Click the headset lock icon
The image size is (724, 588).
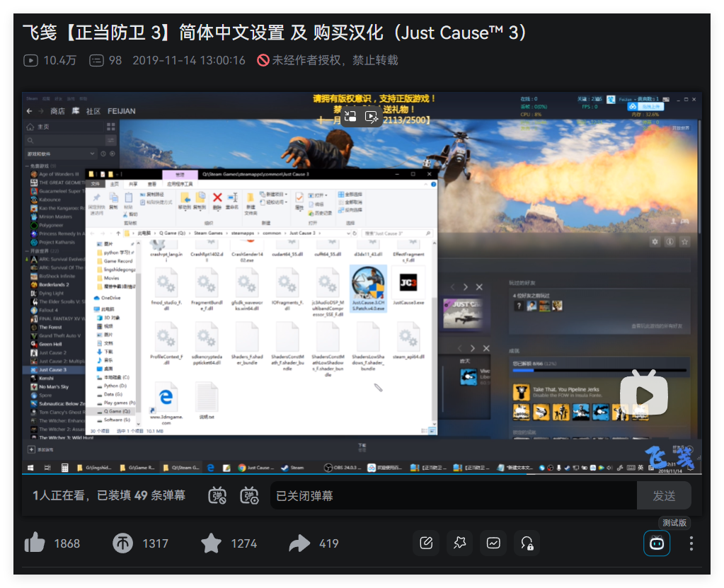click(527, 543)
